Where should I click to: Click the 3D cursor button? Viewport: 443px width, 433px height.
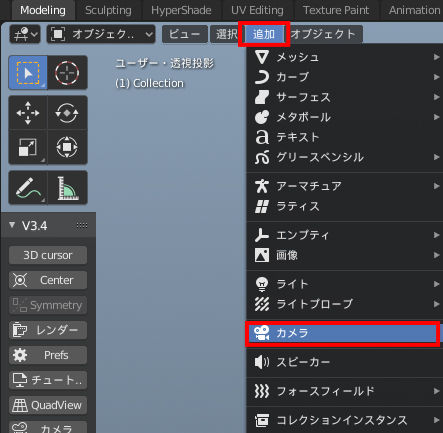point(48,255)
